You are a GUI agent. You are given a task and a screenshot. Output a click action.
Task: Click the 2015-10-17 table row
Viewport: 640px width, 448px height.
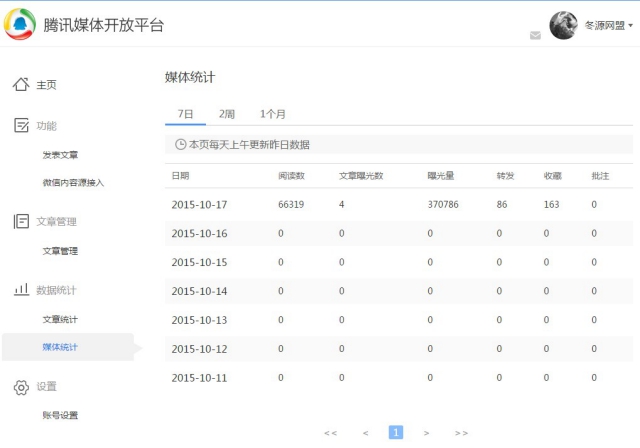click(400, 205)
